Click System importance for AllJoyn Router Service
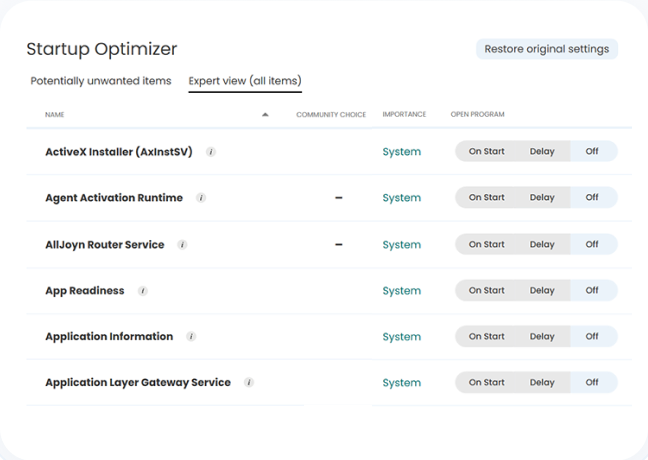The image size is (648, 460). tap(402, 245)
